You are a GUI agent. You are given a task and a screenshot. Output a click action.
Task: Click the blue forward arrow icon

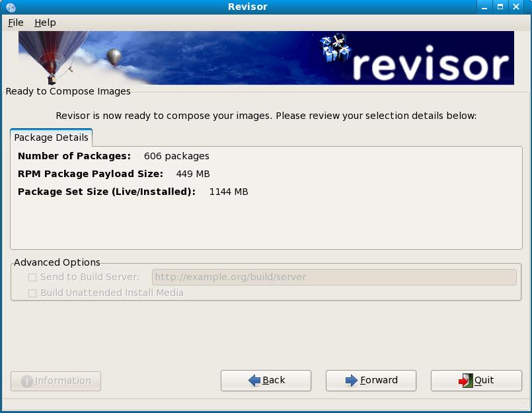(x=351, y=381)
